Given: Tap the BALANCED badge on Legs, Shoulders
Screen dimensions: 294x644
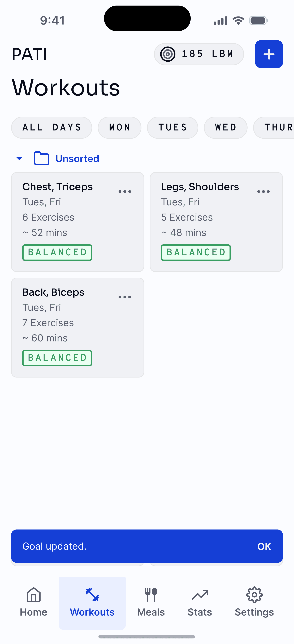Looking at the screenshot, I should coord(196,252).
